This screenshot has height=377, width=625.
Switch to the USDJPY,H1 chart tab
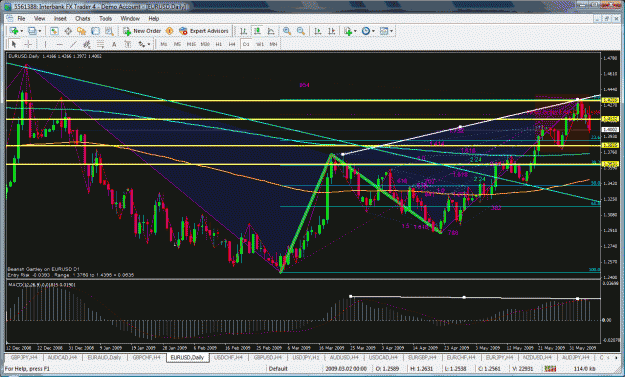(x=306, y=357)
